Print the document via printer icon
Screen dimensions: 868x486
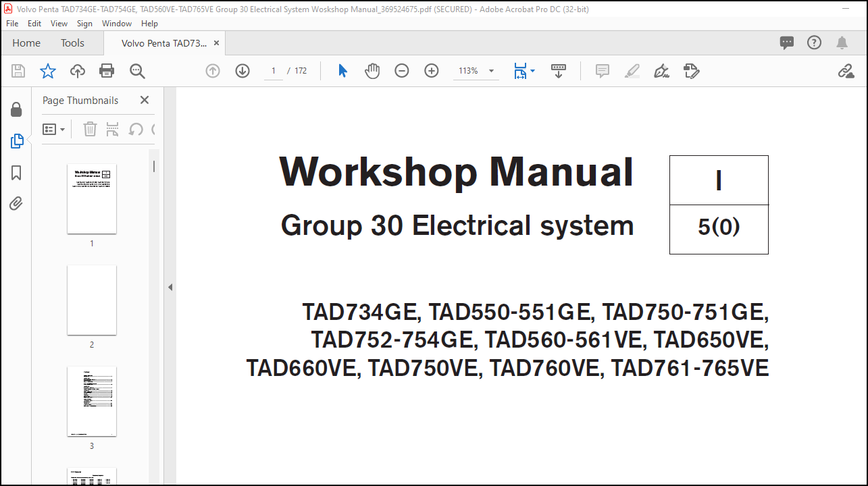coord(107,71)
